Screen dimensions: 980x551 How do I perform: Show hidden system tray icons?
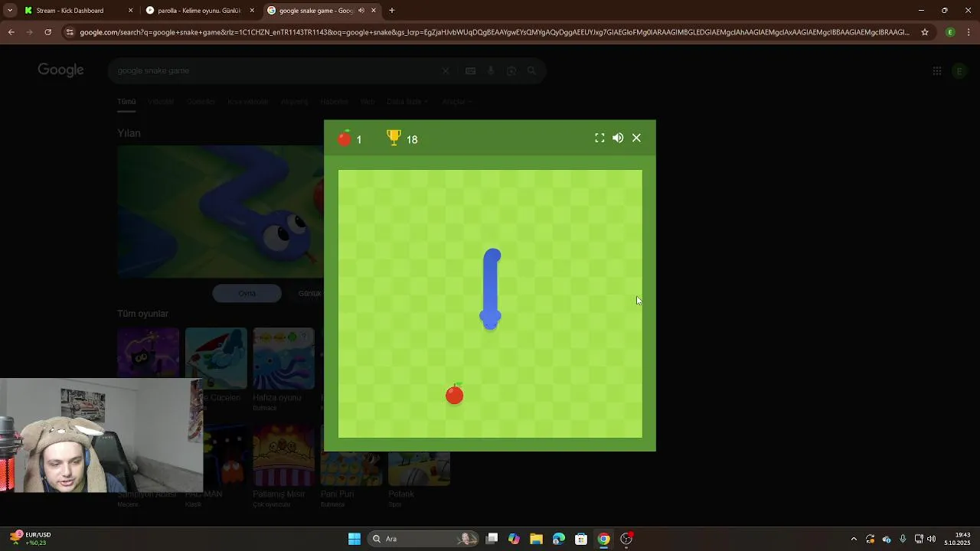[x=854, y=539]
